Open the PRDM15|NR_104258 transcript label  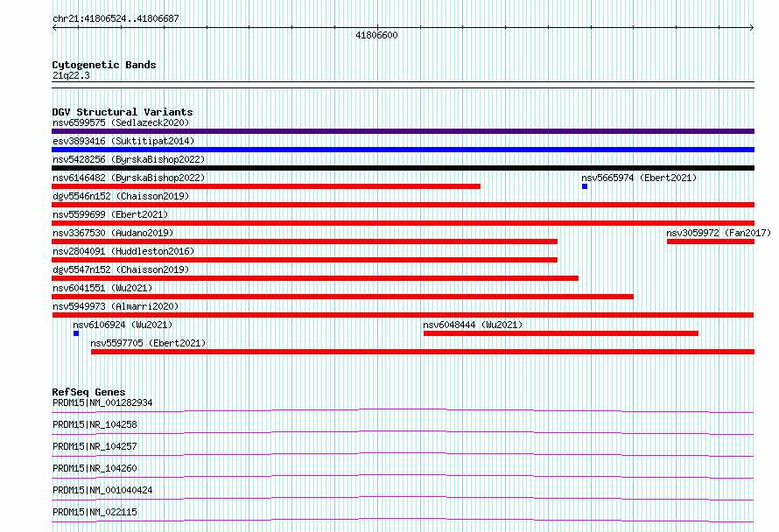tap(95, 424)
